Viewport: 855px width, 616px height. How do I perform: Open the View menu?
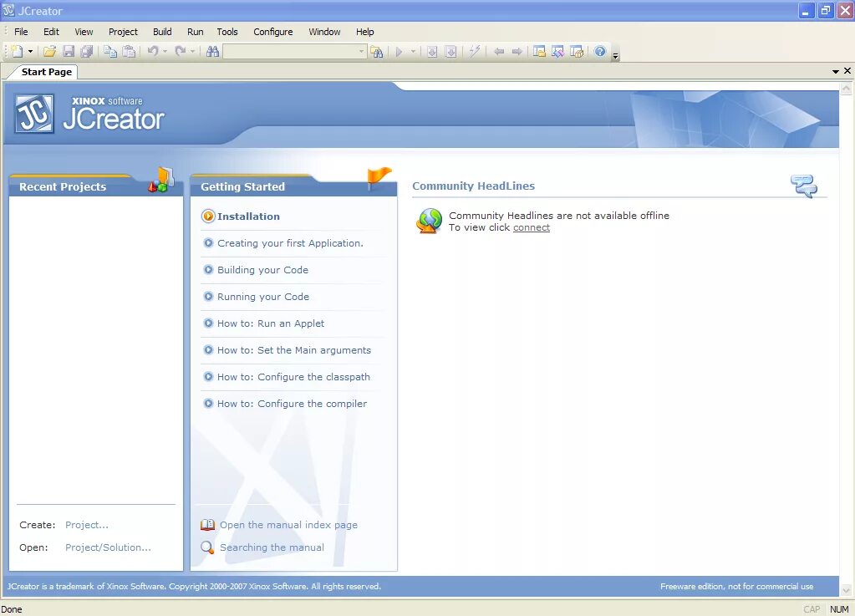84,32
